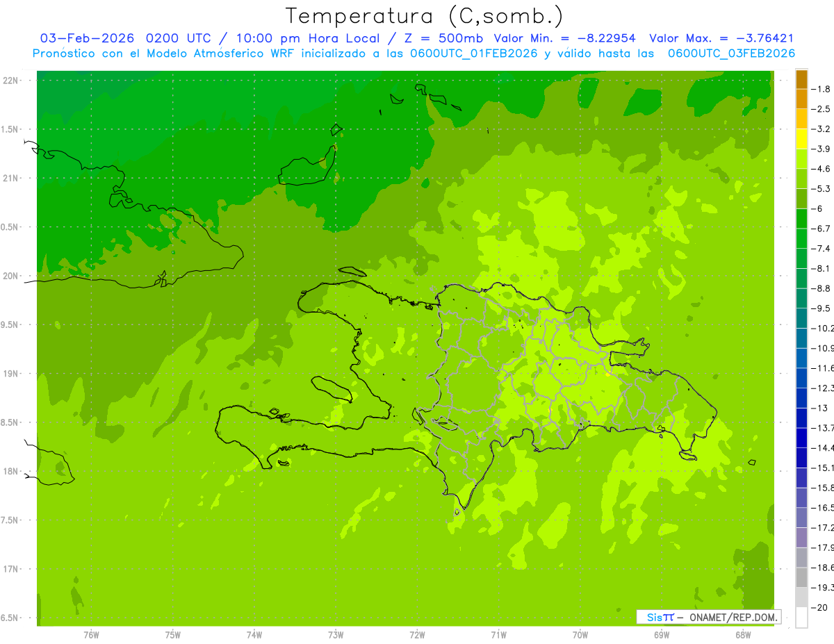Click the 73W longitude axis label

coord(336,635)
